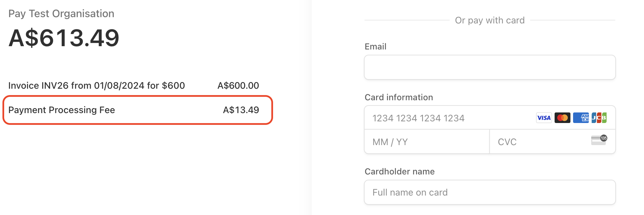Click into the CVC field
644x215 pixels.
pyautogui.click(x=538, y=142)
